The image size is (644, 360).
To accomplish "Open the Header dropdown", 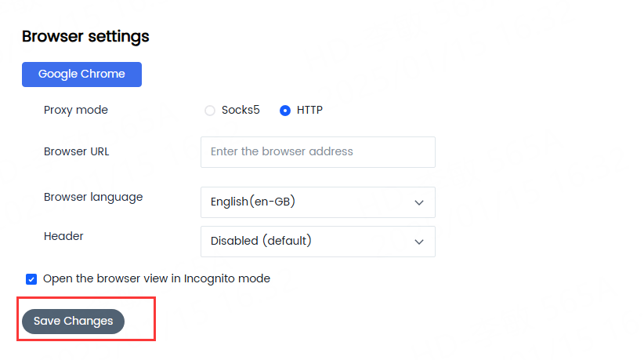I will point(317,242).
